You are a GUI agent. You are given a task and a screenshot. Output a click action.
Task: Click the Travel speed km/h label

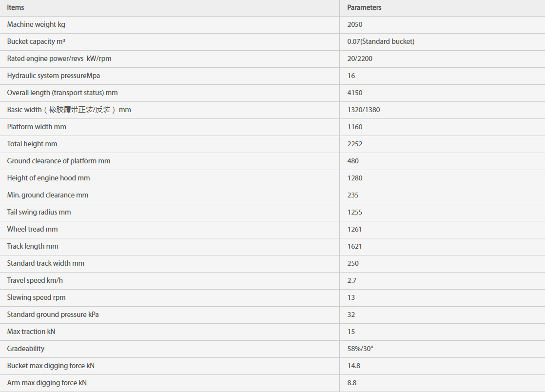pyautogui.click(x=35, y=280)
